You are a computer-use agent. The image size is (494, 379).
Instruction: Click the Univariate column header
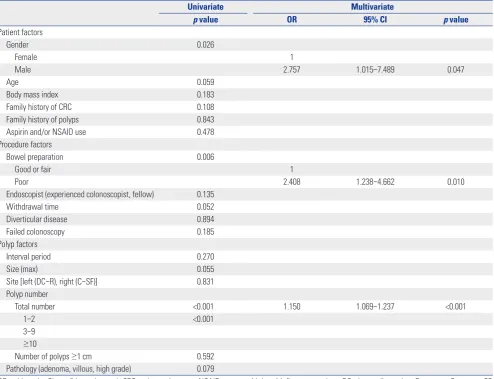[x=205, y=7]
